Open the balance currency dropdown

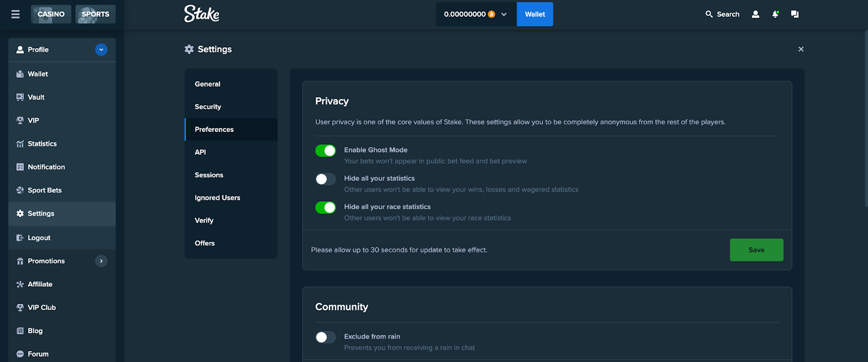pyautogui.click(x=504, y=15)
